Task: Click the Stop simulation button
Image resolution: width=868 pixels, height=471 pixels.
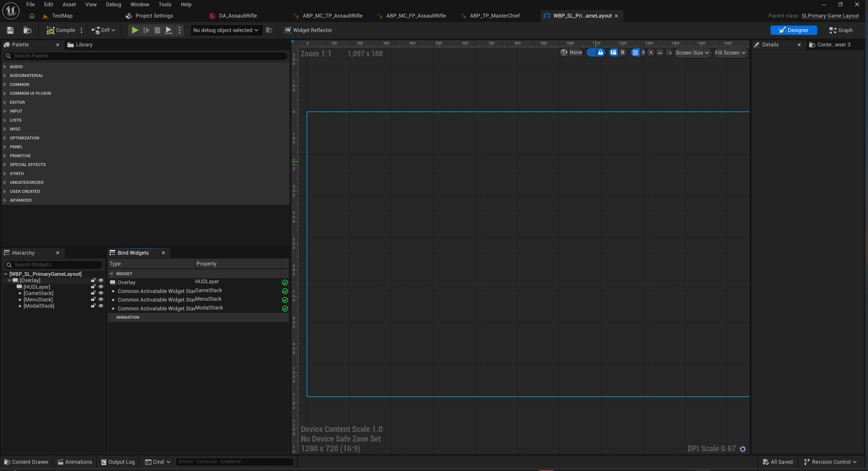Action: (x=157, y=30)
